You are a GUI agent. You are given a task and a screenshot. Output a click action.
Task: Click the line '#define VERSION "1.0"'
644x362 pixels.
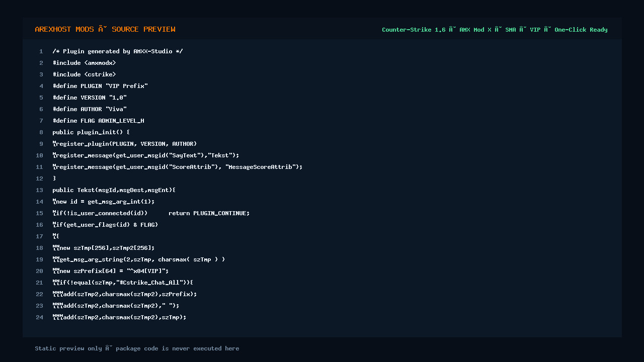(90, 98)
